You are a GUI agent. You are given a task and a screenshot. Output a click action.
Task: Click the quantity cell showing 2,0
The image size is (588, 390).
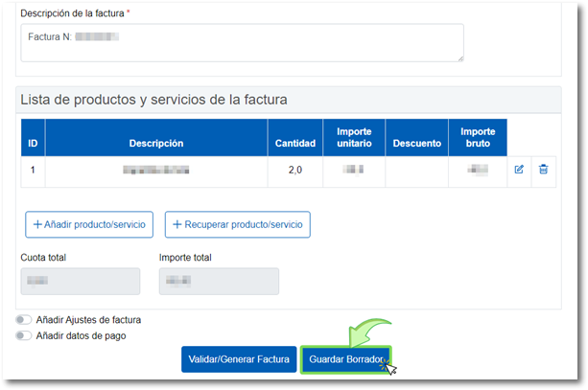[x=294, y=170]
